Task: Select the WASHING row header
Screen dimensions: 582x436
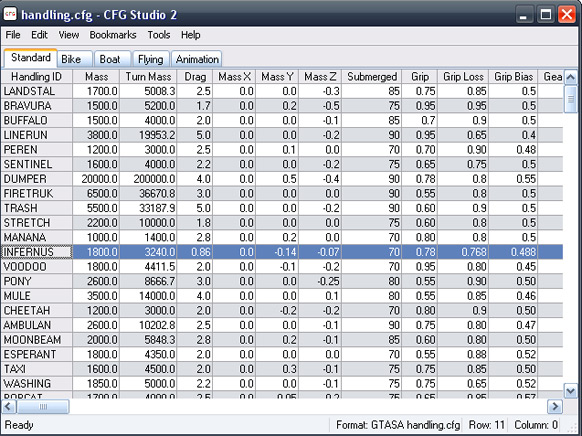Action: pyautogui.click(x=36, y=384)
